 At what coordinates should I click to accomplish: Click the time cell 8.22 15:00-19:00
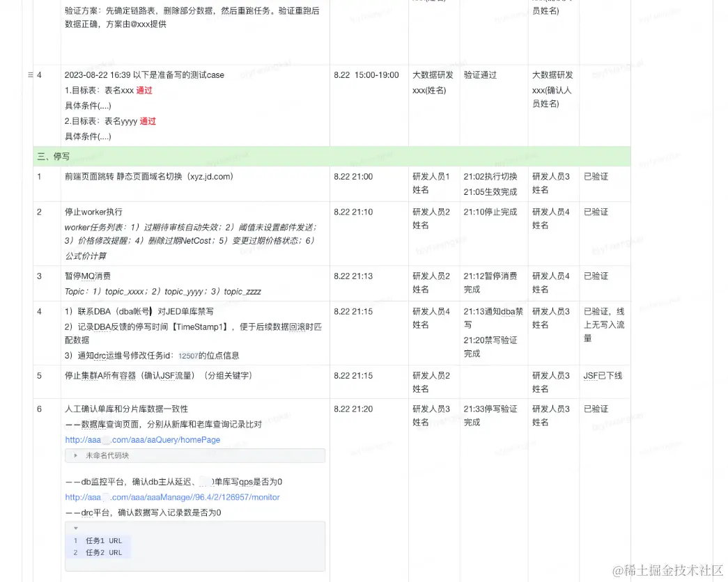(366, 74)
